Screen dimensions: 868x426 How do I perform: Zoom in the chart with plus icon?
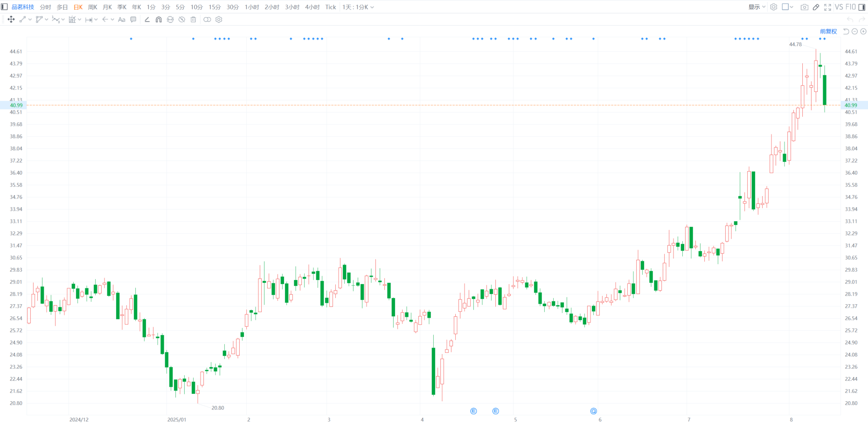863,31
